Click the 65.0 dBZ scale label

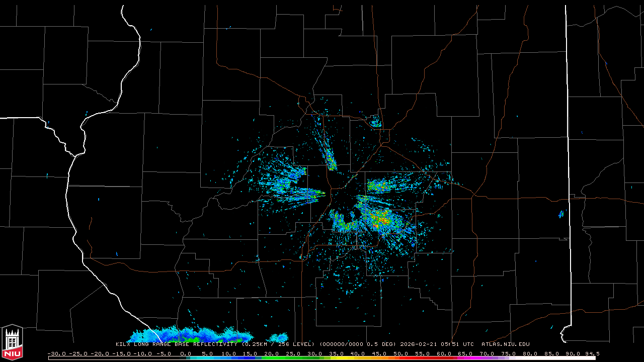click(x=465, y=353)
